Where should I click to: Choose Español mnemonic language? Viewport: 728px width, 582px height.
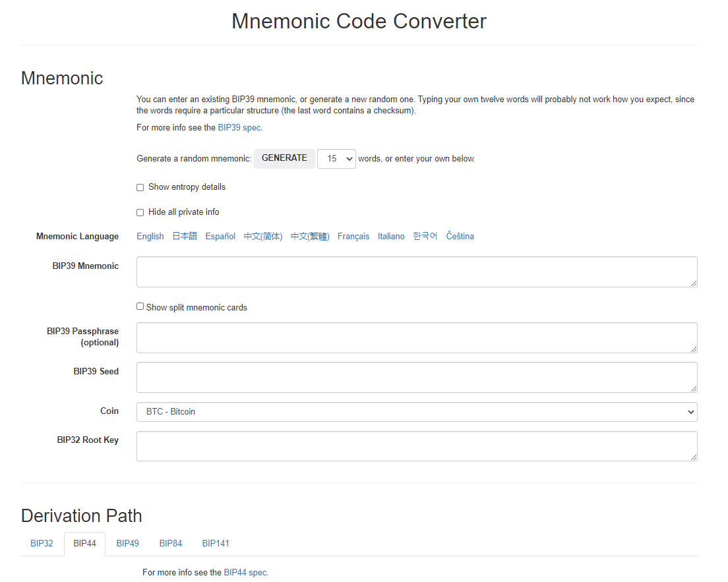220,236
